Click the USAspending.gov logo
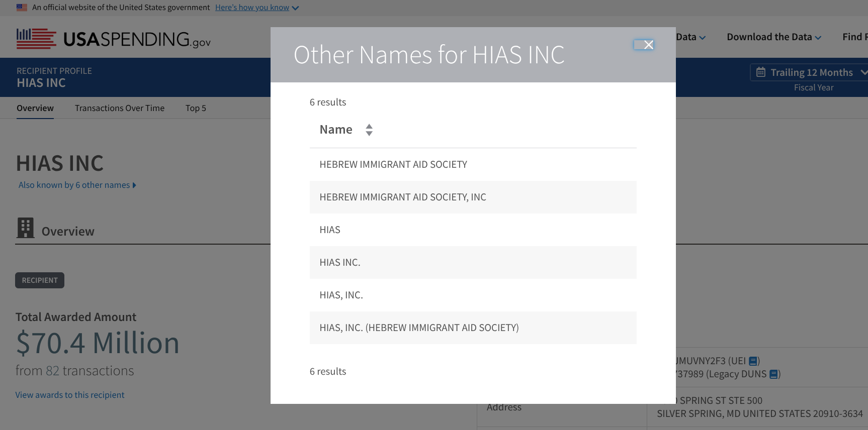This screenshot has width=868, height=430. (114, 39)
